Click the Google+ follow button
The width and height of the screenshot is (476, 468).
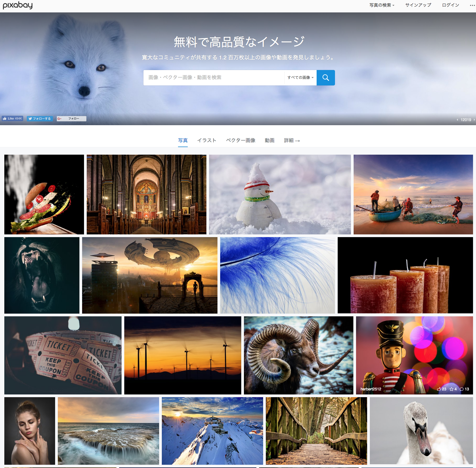(x=72, y=118)
